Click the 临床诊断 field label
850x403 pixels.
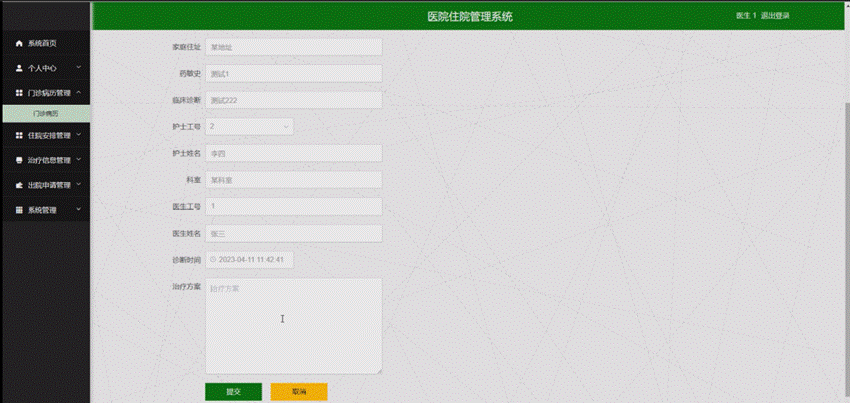[x=186, y=100]
